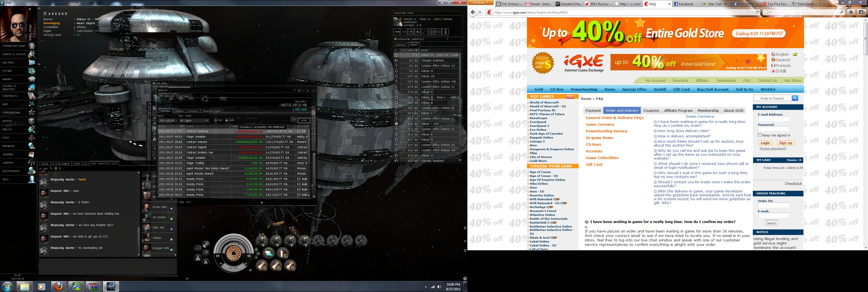The height and width of the screenshot is (292, 868).
Task: Switch to the Orders tab in wallet
Action: pyautogui.click(x=193, y=111)
